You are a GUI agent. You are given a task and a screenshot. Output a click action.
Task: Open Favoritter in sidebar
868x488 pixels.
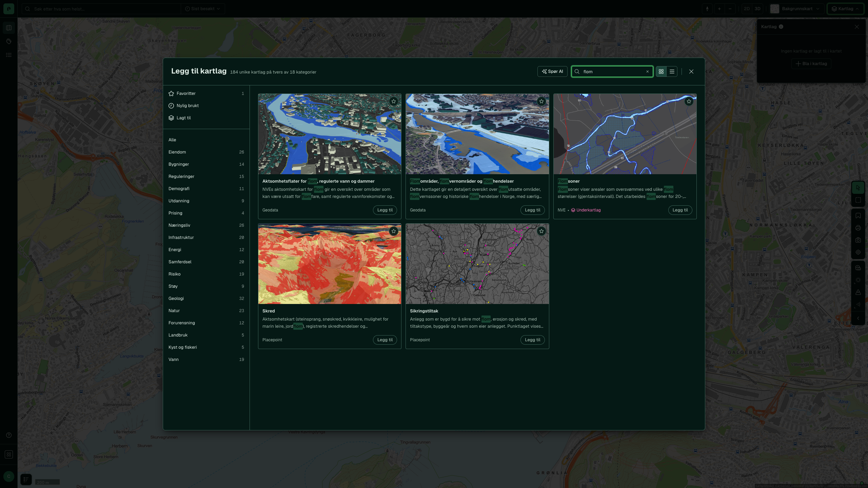[x=206, y=94]
